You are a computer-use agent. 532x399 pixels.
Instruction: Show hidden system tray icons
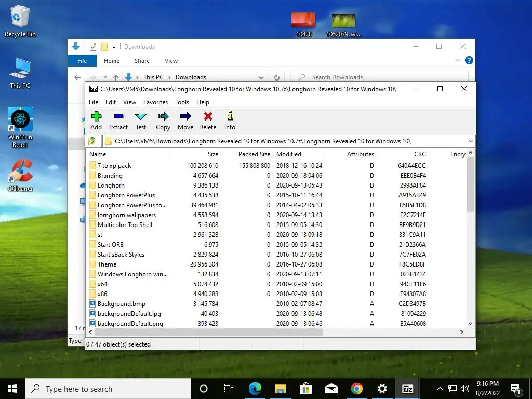click(440, 389)
